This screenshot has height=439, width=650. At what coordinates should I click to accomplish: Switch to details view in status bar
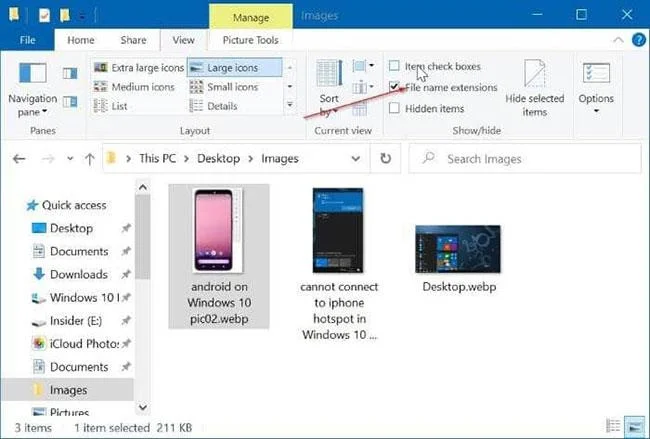pyautogui.click(x=613, y=426)
